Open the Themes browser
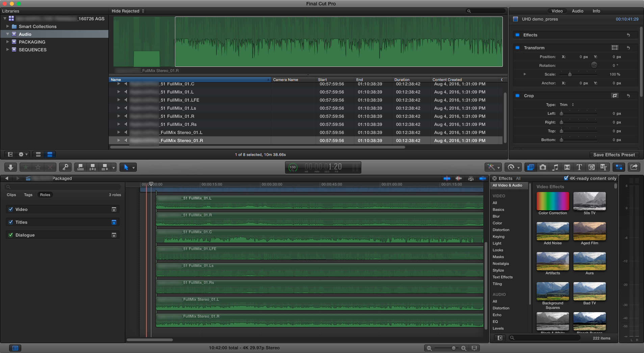Screen dimensions: 644x353 [x=603, y=167]
